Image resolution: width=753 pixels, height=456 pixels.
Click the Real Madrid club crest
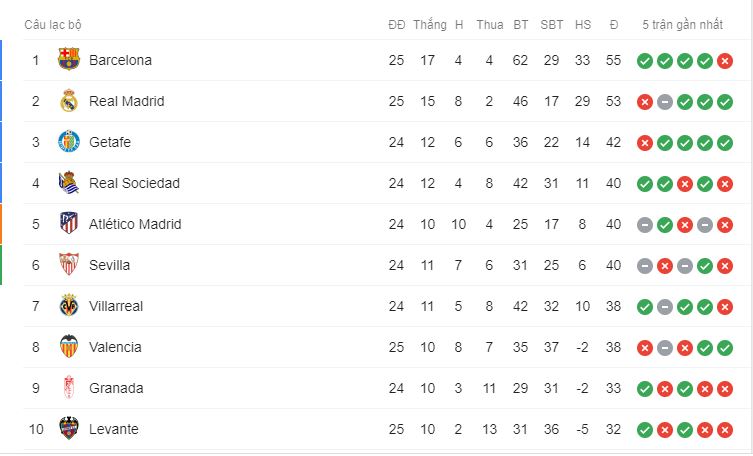pos(69,101)
